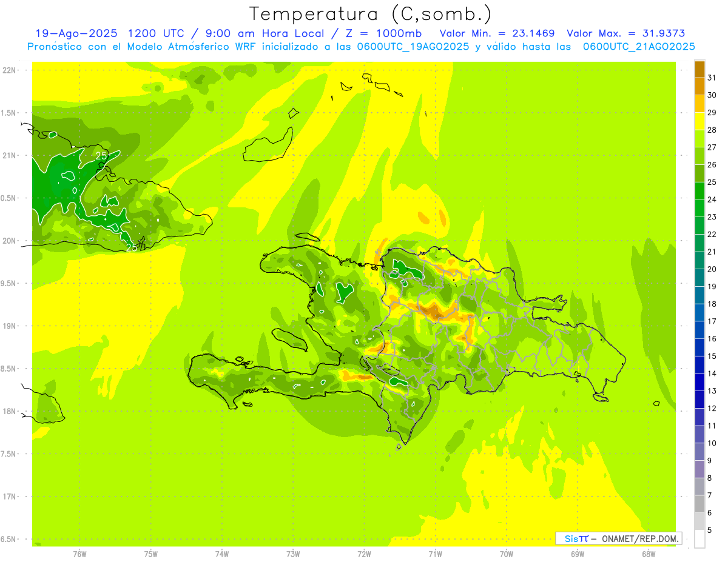Click the 22N latitude label

pos(10,70)
